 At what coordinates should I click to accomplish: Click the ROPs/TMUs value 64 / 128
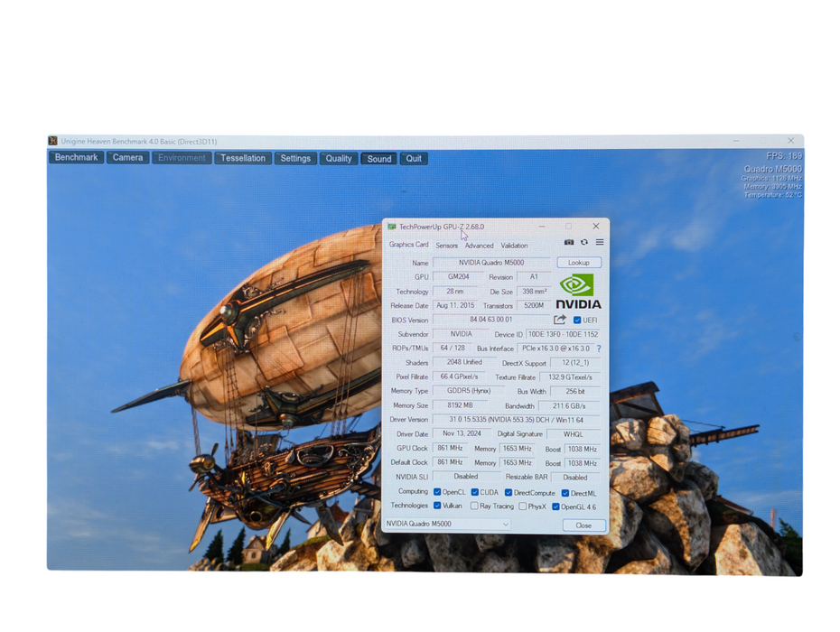point(453,349)
